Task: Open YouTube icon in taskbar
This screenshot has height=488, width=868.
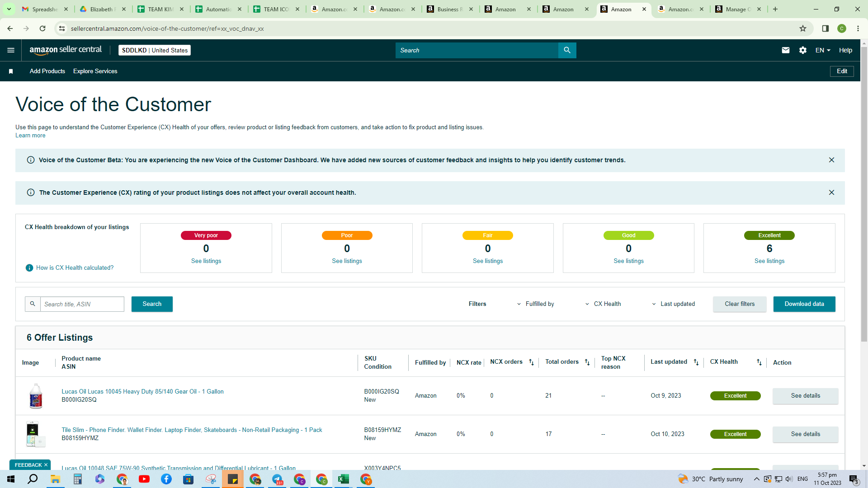Action: 144,479
